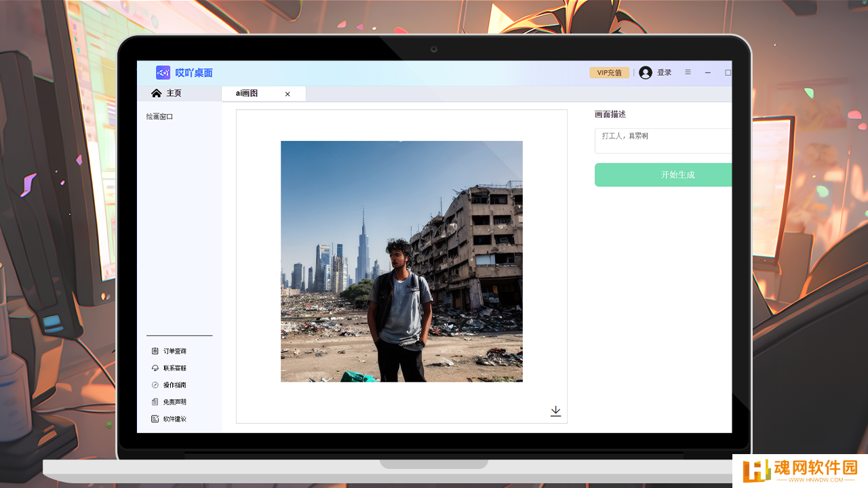Focus the 画面描述 prompt text field
The width and height of the screenshot is (868, 488).
663,141
